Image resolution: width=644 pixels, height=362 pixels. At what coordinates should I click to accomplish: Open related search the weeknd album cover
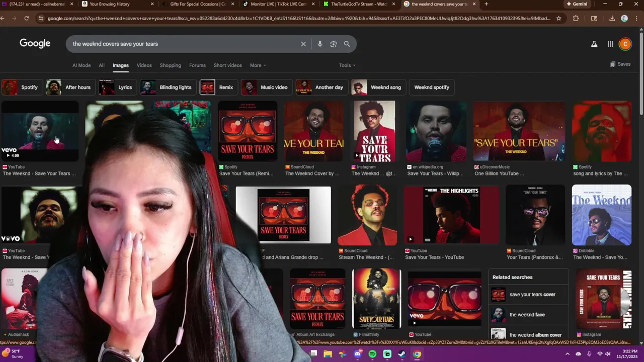pyautogui.click(x=528, y=334)
